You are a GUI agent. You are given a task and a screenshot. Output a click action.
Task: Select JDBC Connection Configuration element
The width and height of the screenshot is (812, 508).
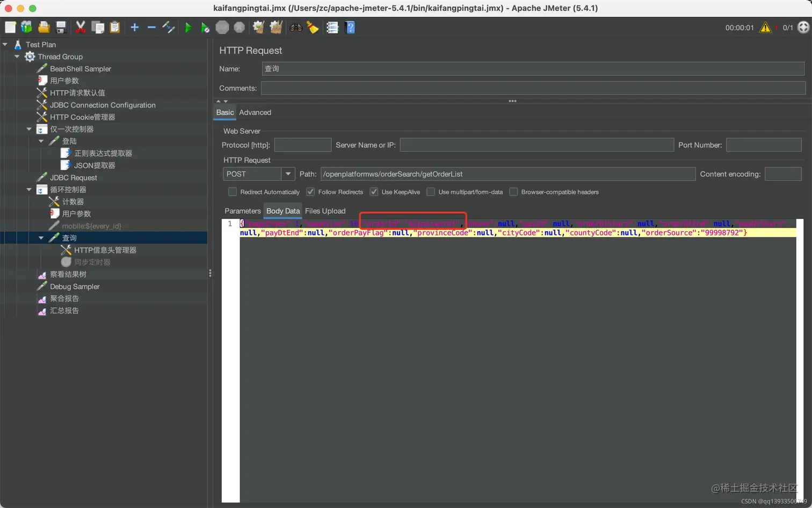point(103,105)
